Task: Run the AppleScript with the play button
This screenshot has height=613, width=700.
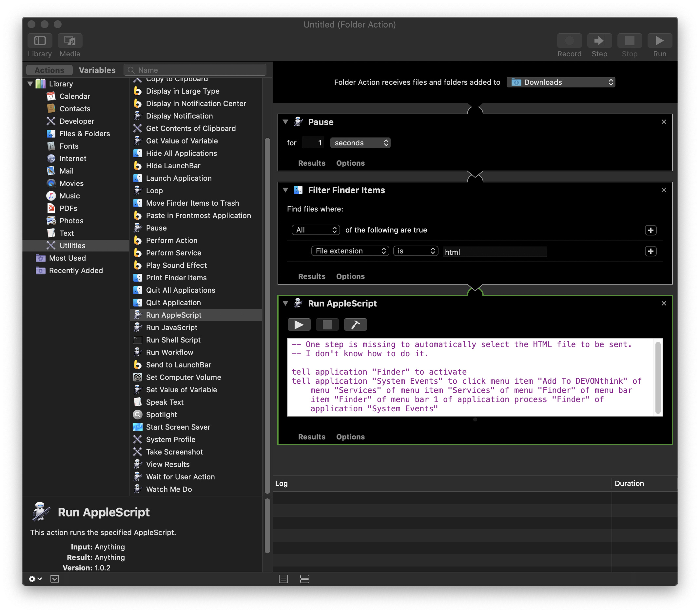Action: point(299,325)
